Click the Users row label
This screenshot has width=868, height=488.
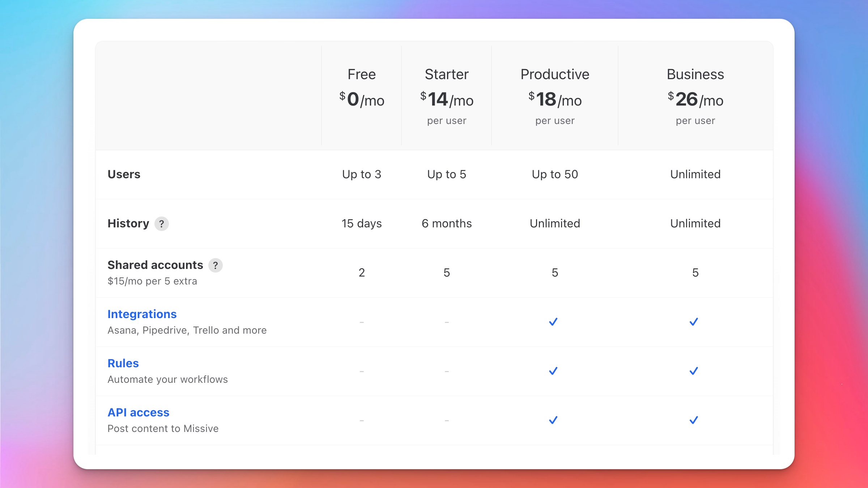point(124,174)
